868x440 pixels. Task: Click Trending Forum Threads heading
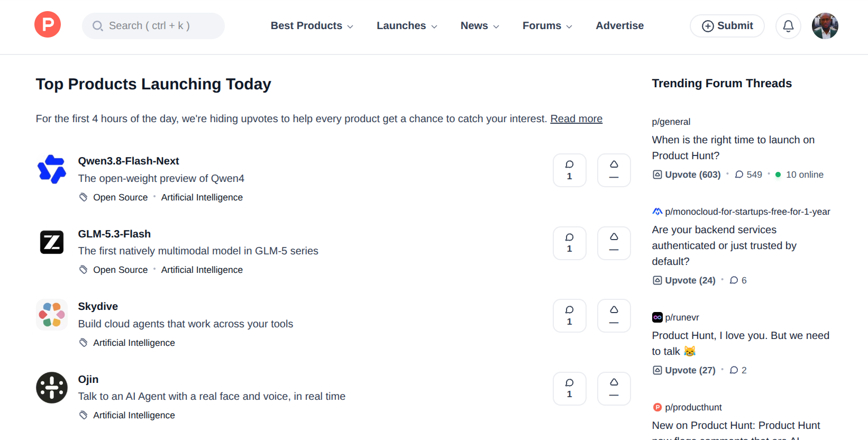click(722, 84)
